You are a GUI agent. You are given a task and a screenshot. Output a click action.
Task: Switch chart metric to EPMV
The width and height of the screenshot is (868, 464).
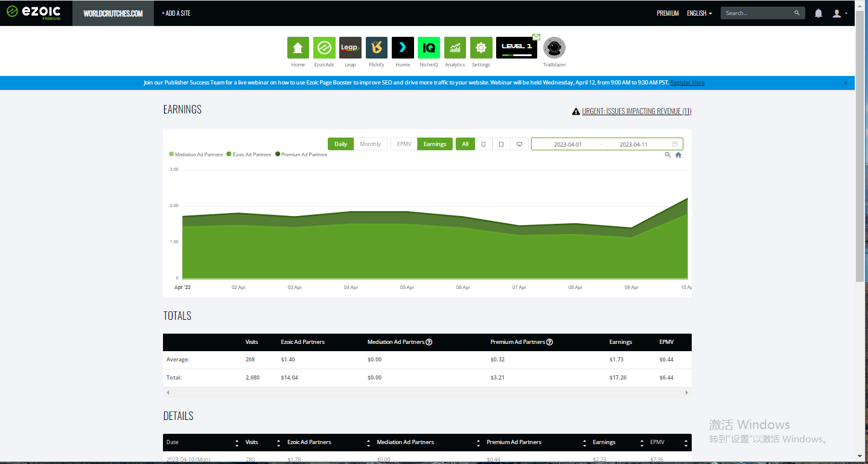(x=404, y=144)
